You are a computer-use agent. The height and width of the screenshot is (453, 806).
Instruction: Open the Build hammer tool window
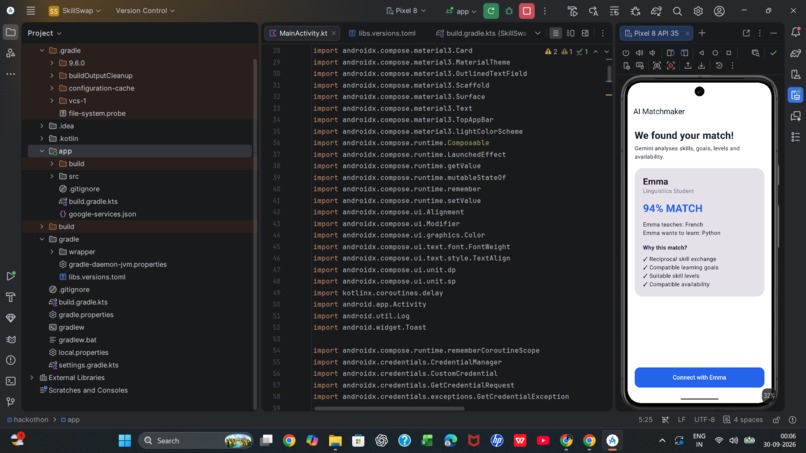pyautogui.click(x=10, y=297)
